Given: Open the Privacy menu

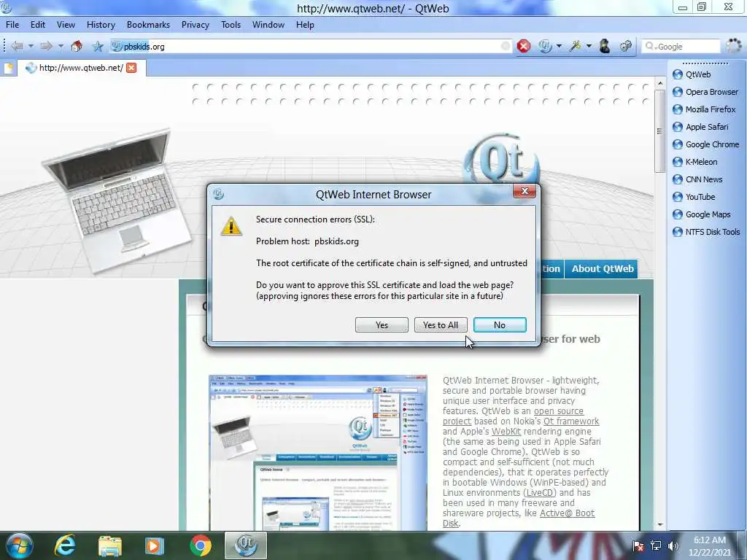Looking at the screenshot, I should click(196, 25).
